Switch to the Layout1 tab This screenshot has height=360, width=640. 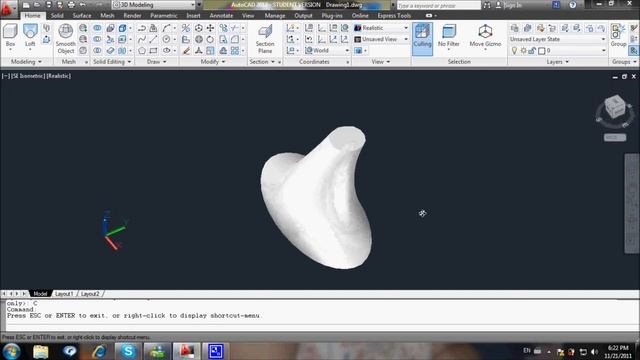tap(64, 294)
